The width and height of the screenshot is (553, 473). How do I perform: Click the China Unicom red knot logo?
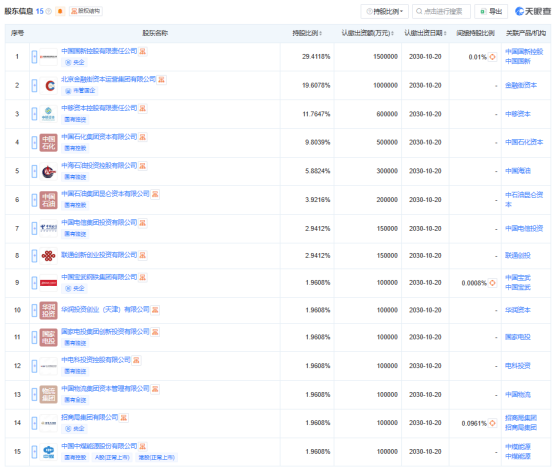[48, 255]
